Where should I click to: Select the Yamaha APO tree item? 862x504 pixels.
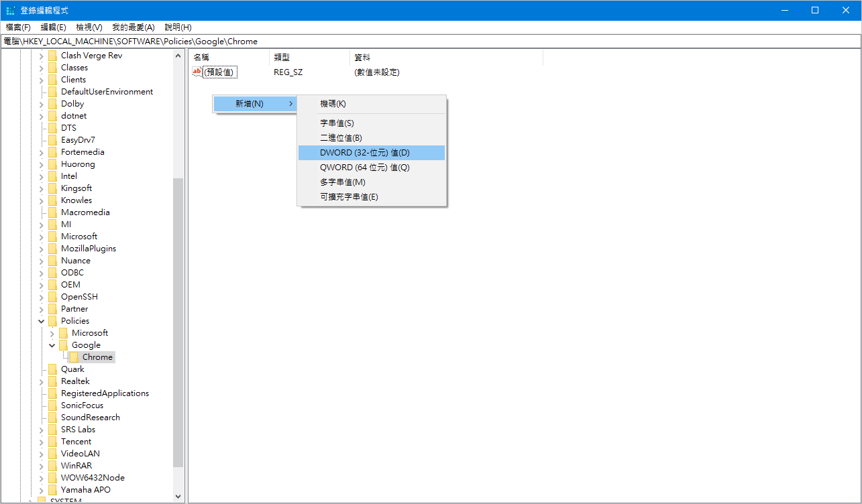point(86,490)
